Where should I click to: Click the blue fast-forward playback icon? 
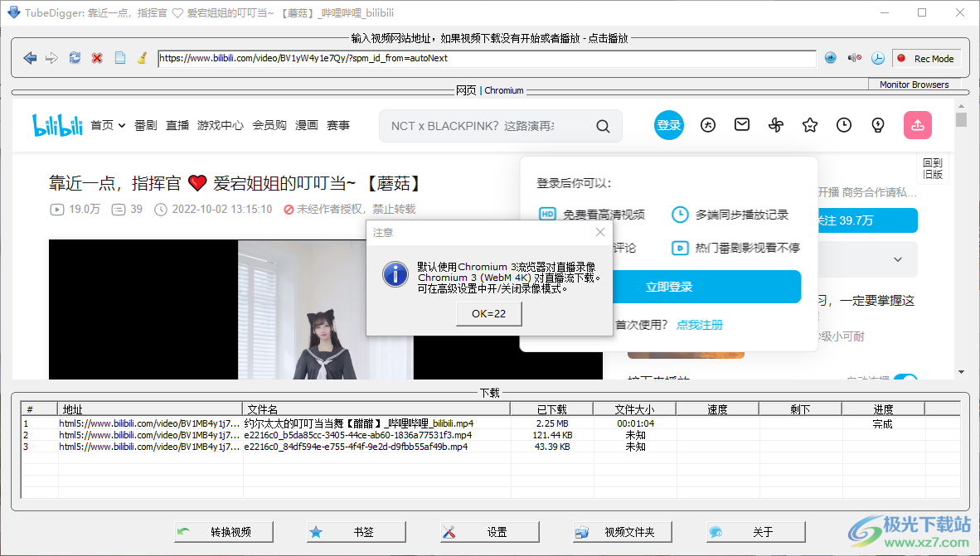coord(830,57)
